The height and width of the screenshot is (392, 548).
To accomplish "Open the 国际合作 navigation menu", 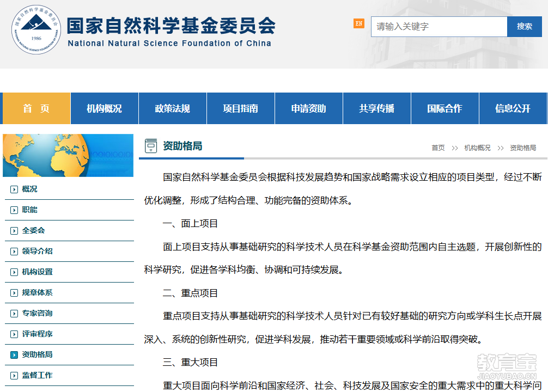I will click(x=445, y=108).
